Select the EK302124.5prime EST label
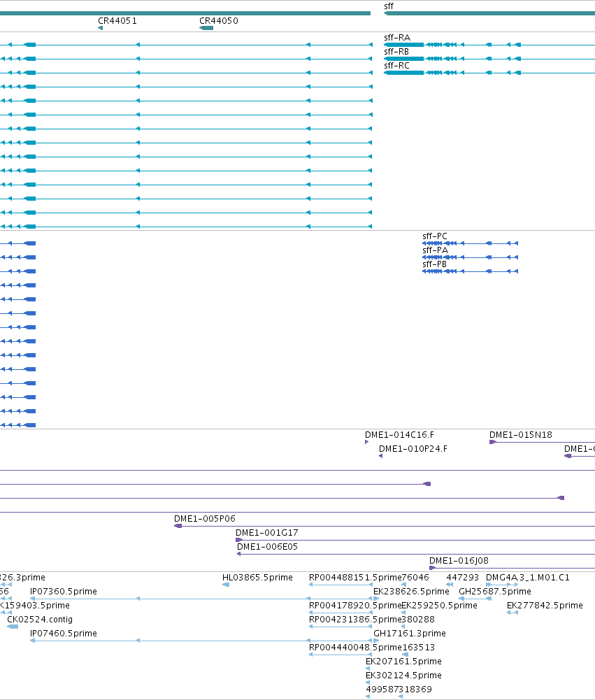This screenshot has height=700, width=595. point(403,676)
